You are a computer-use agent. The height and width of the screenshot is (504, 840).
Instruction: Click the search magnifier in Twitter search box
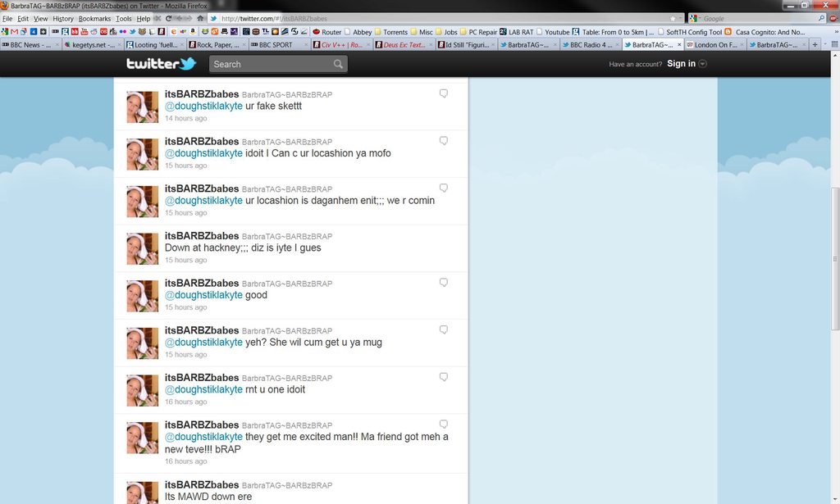338,64
